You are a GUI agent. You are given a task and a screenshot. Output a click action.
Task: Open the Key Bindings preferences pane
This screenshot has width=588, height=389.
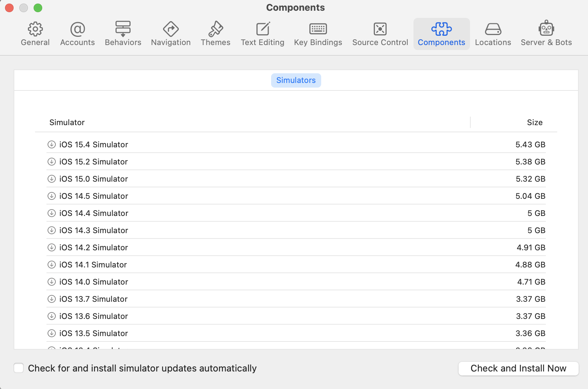point(318,34)
